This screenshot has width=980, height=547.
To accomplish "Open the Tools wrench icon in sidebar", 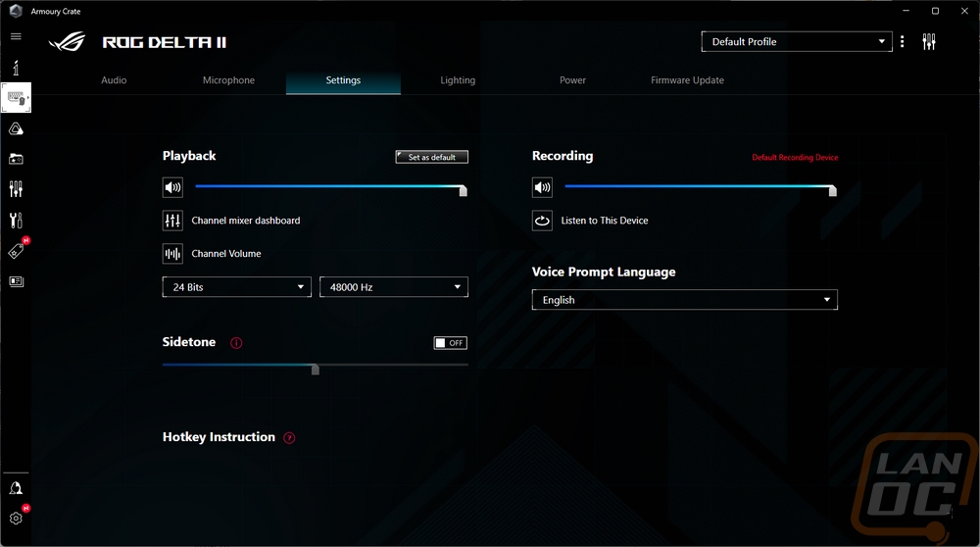I will (16, 220).
